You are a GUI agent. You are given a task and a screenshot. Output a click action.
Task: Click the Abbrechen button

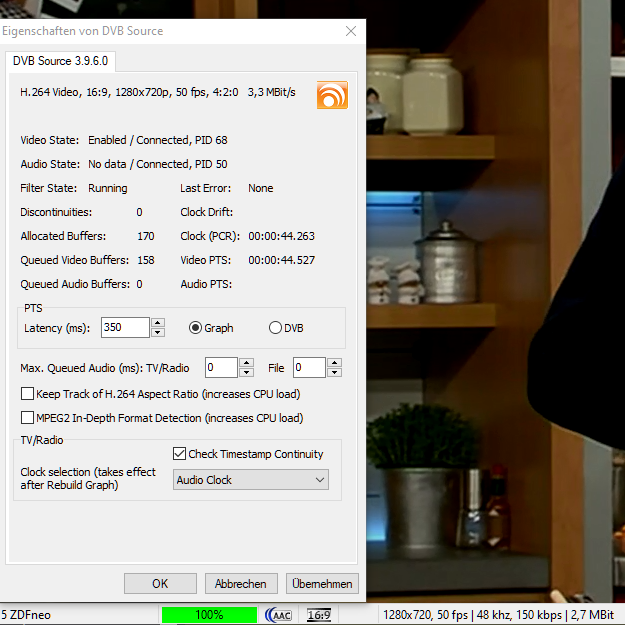pyautogui.click(x=241, y=584)
